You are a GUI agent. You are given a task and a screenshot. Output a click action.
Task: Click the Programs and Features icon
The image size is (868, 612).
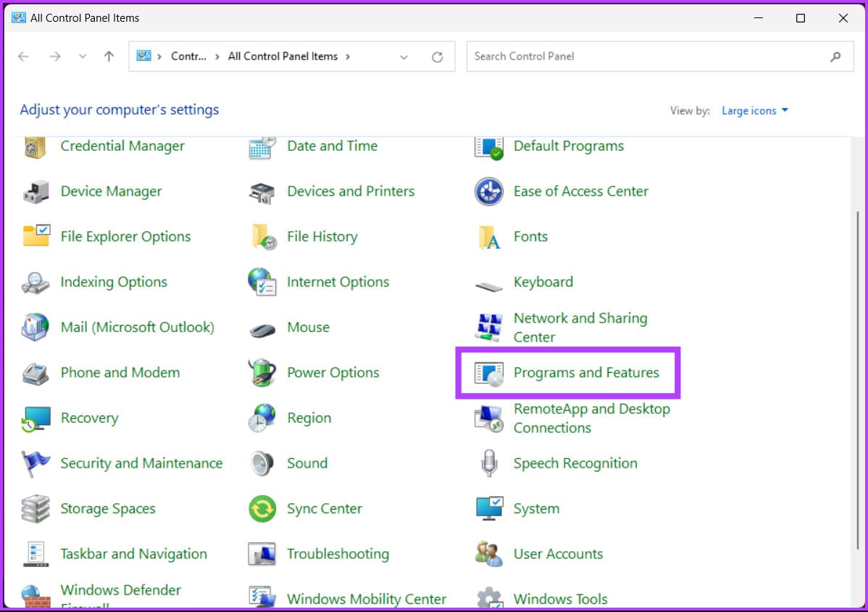[489, 373]
